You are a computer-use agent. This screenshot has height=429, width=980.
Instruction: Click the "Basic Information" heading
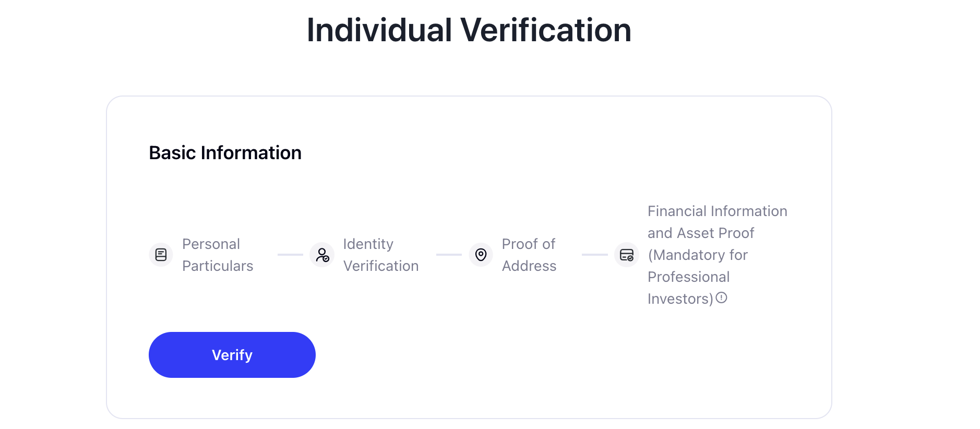(x=225, y=153)
